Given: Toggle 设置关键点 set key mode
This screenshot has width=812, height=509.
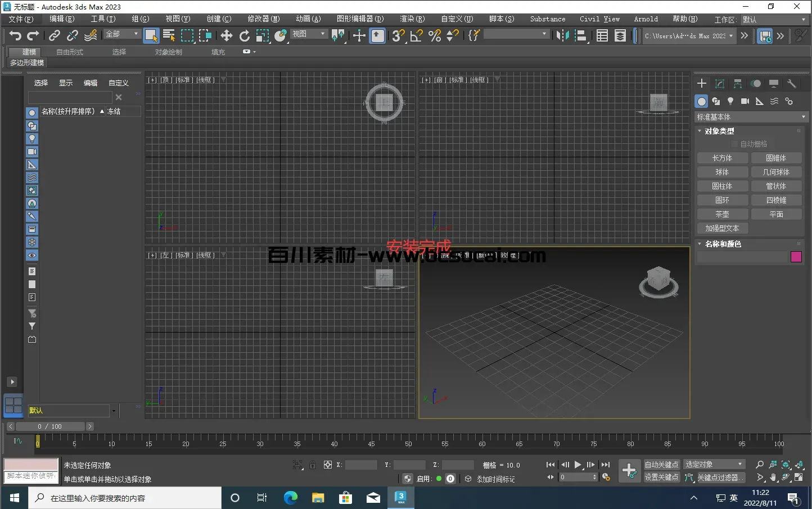Looking at the screenshot, I should pos(661,478).
